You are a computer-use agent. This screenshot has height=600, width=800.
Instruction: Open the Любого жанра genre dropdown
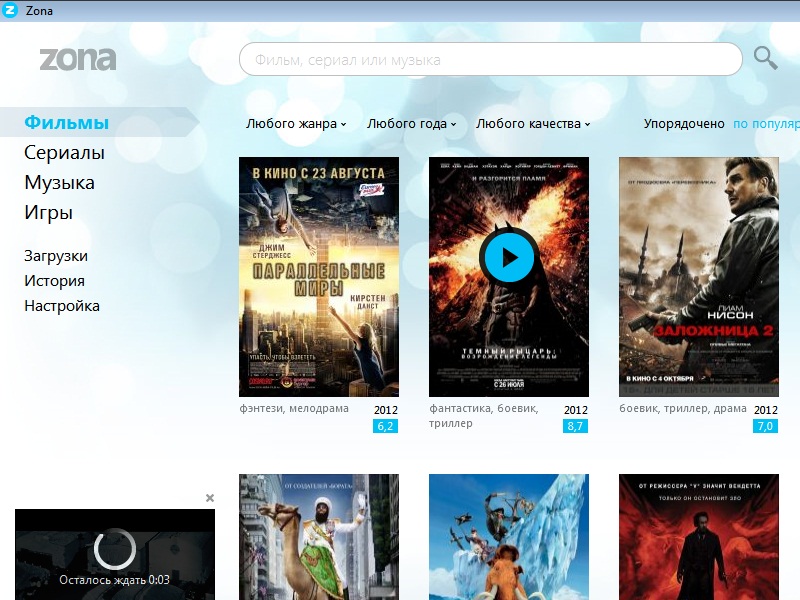point(296,123)
